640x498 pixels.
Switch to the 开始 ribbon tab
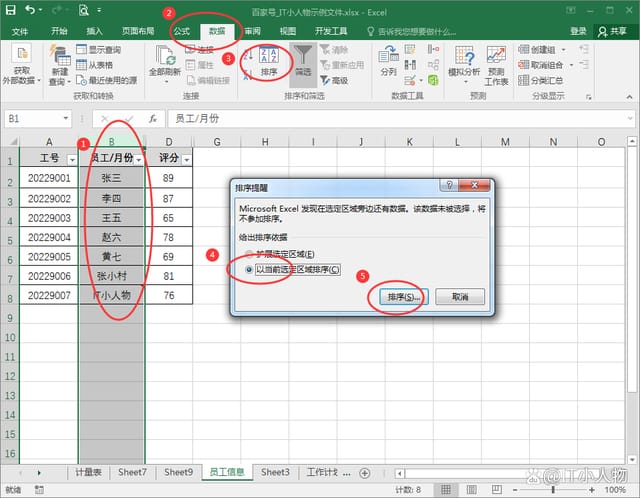tap(59, 31)
